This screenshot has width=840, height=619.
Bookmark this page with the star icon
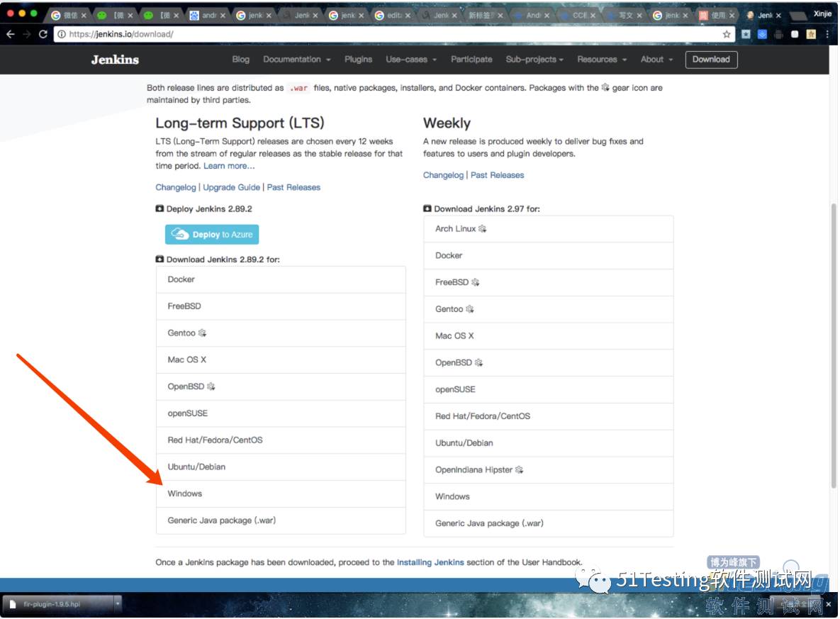coord(727,34)
